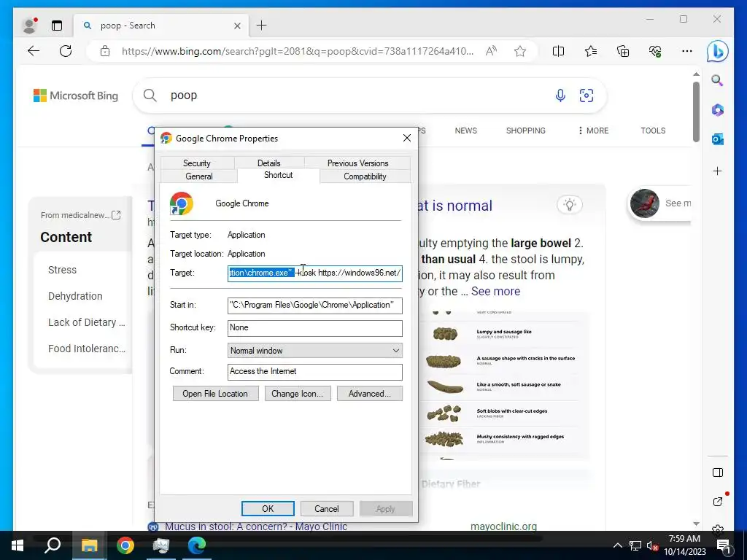Toggle the sidebar panel icon
This screenshot has height=560, width=747.
point(718,472)
